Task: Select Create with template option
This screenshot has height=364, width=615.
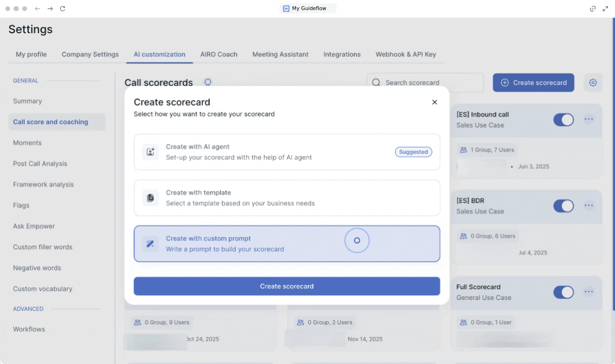Action: click(x=287, y=198)
